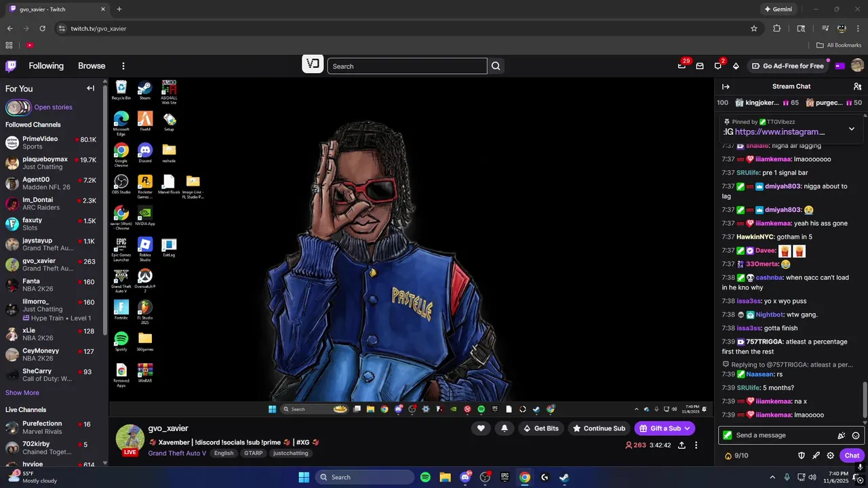Open notifications inbox with 29 badge
Screen dimensions: 868x488
tap(682, 66)
